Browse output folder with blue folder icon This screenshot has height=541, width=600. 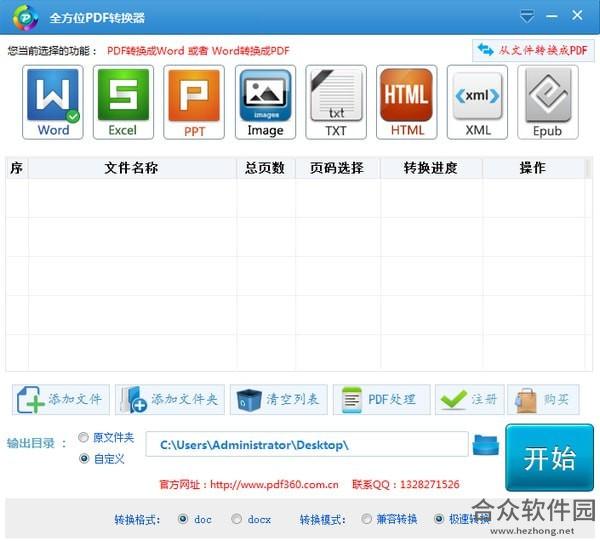click(x=486, y=445)
